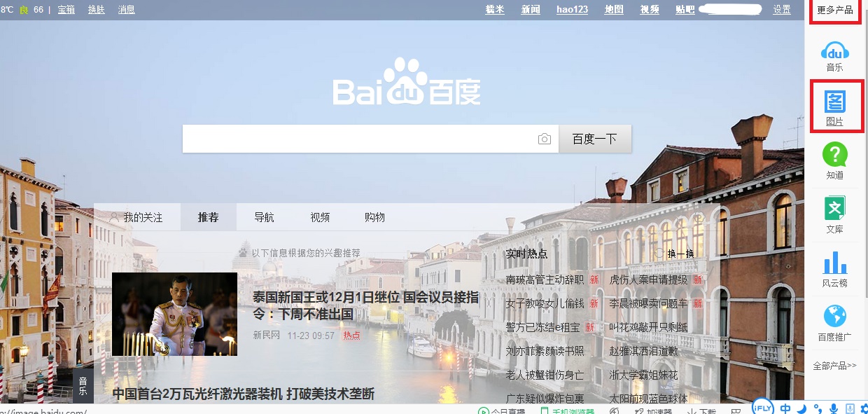
Task: Open headline 泰国新国王或12月1日继位
Action: pyautogui.click(x=366, y=305)
